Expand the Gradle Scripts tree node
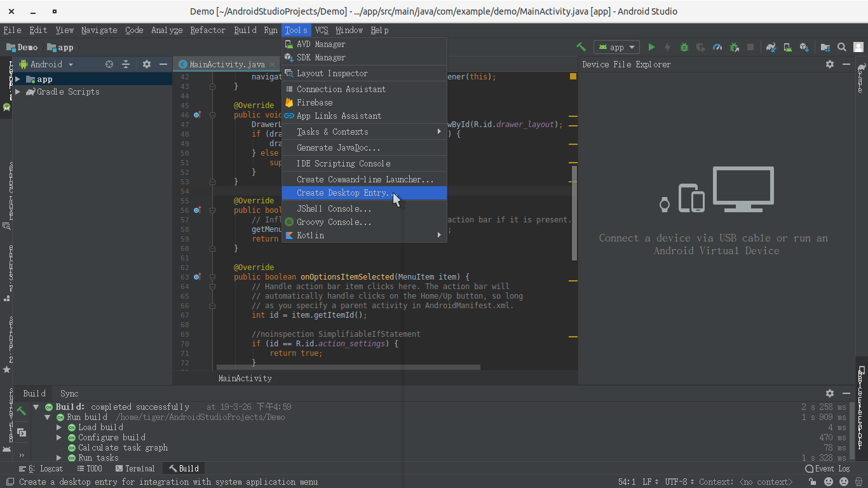 [x=18, y=91]
